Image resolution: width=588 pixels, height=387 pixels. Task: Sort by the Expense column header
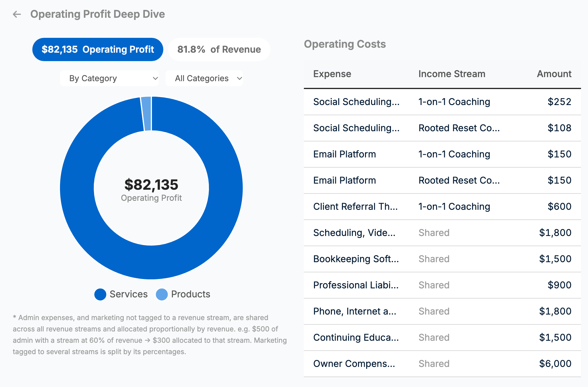332,74
